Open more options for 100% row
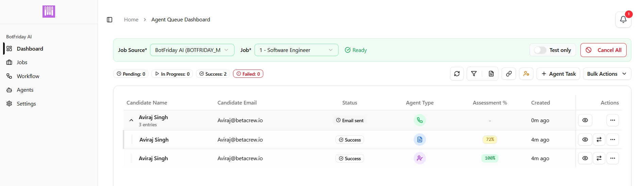 click(x=613, y=158)
